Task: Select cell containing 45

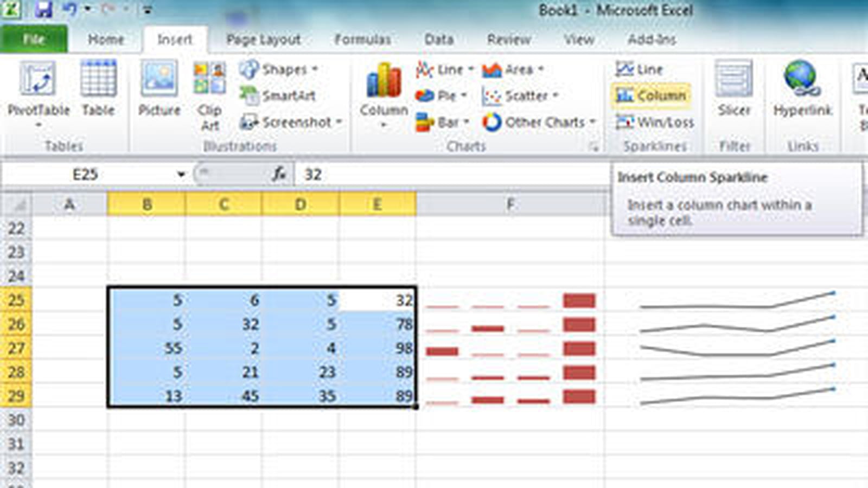Action: [x=224, y=395]
